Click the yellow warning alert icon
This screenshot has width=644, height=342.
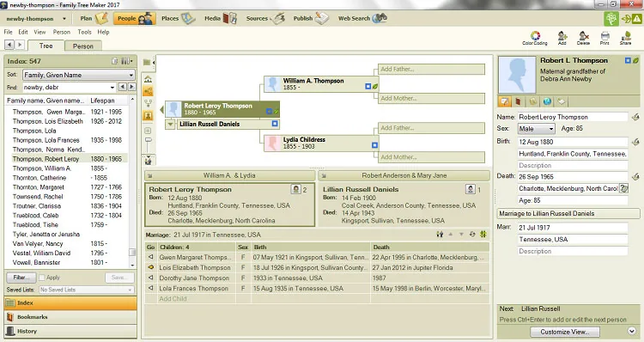(636, 19)
